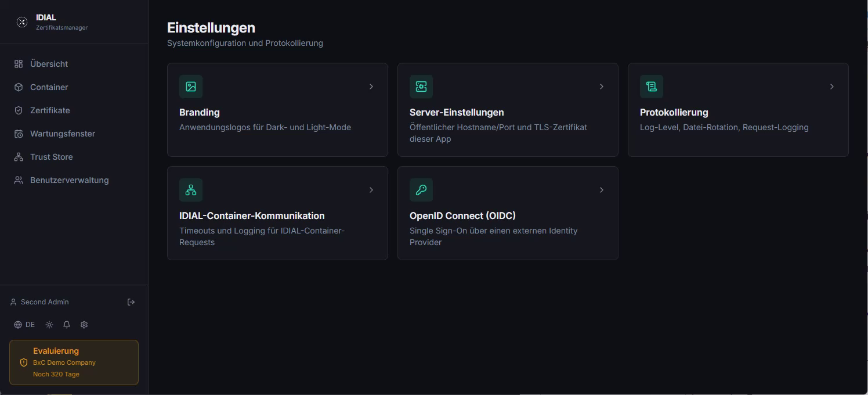
Task: Click the IDIAL-Container-Kommunikation network icon
Action: (191, 190)
